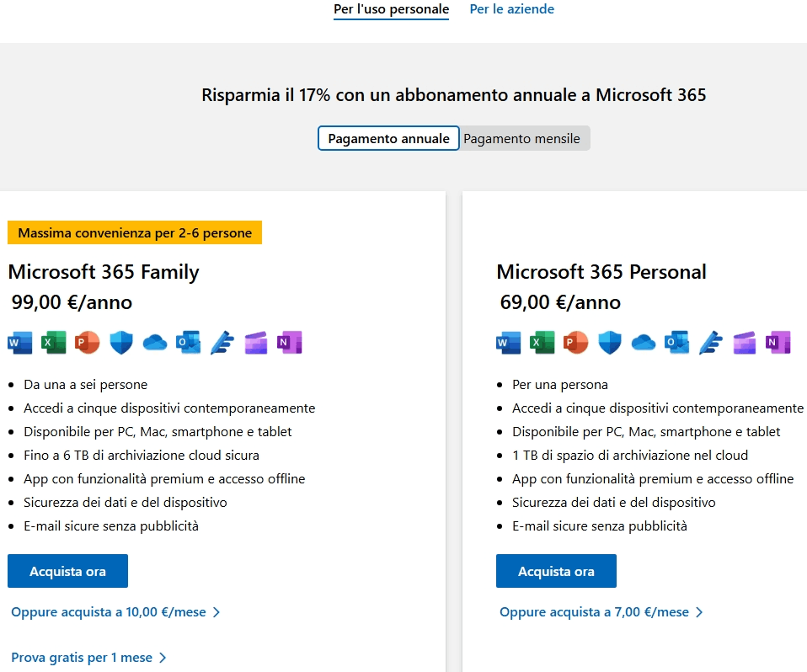
Task: Click the Microsoft 365 Personal heading
Action: click(x=601, y=272)
